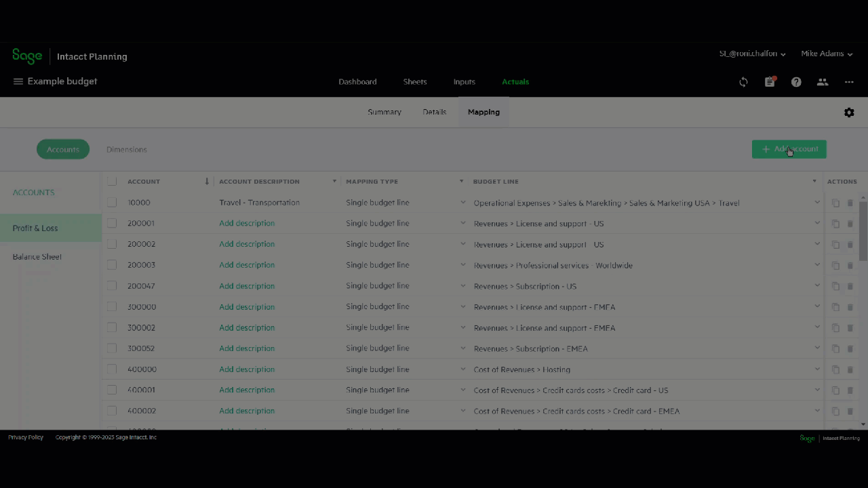
Task: Check the box for account 400001
Action: (x=112, y=390)
